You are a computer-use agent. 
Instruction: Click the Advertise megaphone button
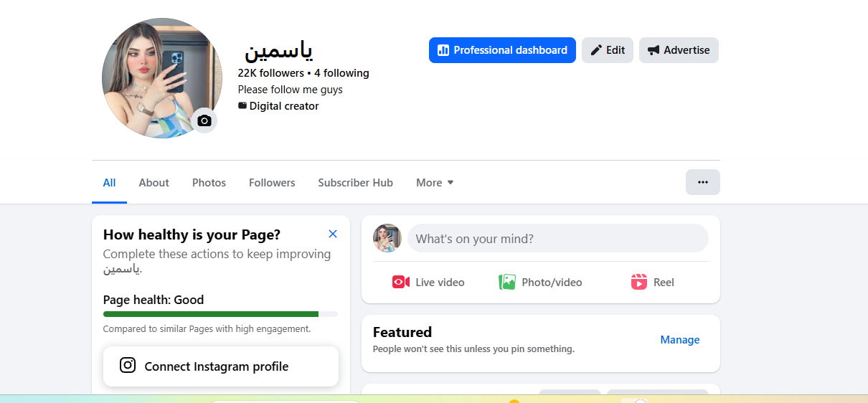pos(679,50)
